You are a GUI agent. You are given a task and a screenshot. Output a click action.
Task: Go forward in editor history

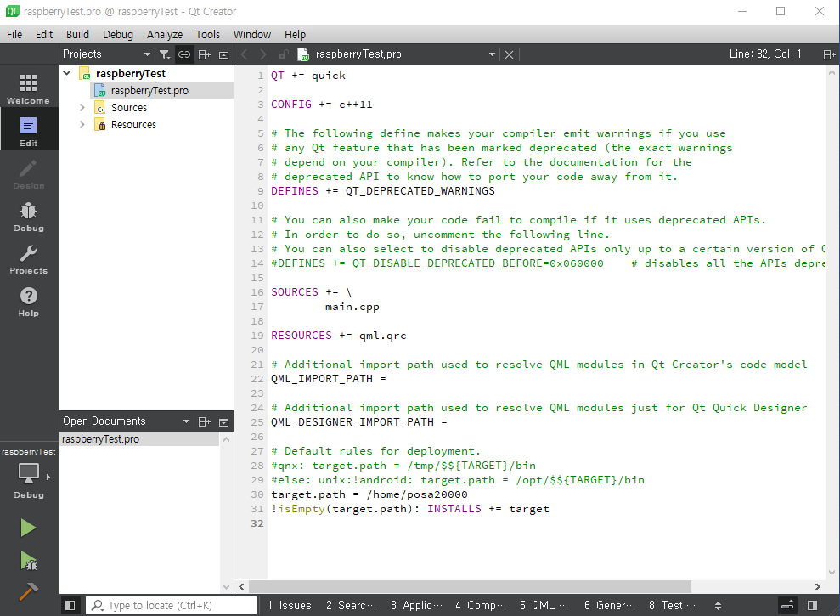(x=263, y=54)
